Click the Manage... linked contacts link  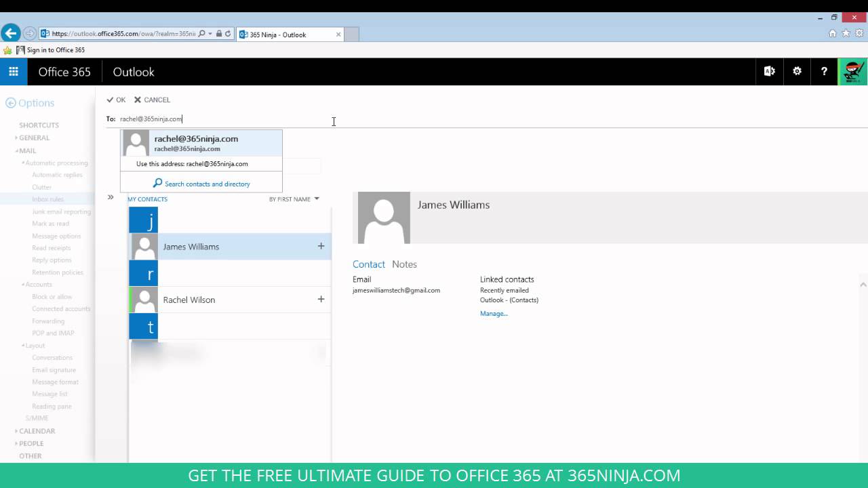[494, 314]
